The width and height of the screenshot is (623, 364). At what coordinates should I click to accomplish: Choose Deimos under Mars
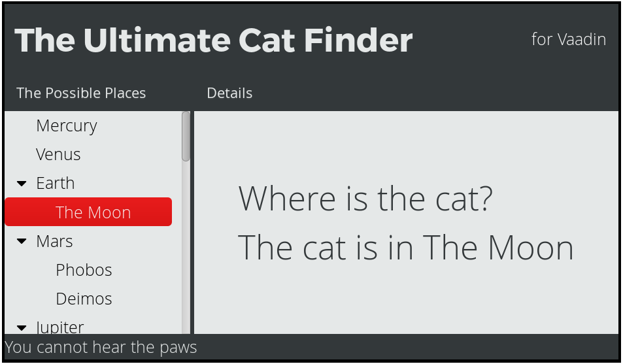coord(84,299)
